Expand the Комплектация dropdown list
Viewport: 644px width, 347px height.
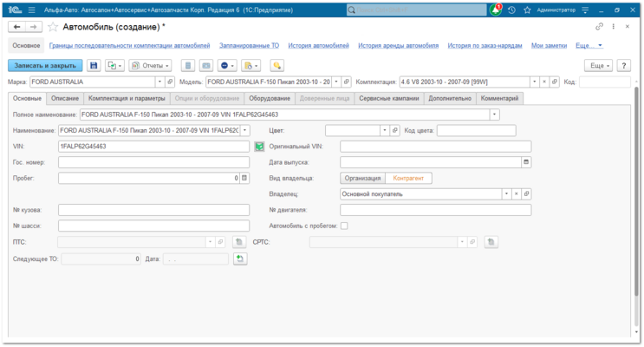tap(534, 82)
